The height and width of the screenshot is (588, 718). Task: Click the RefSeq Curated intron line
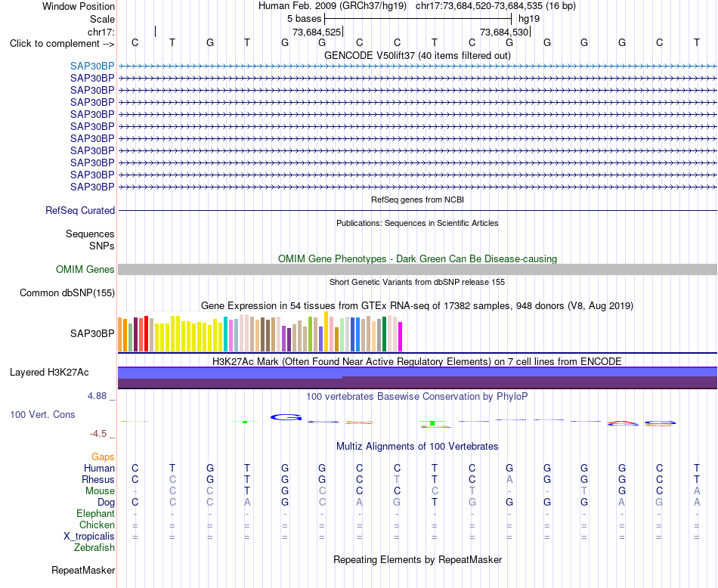(x=417, y=211)
